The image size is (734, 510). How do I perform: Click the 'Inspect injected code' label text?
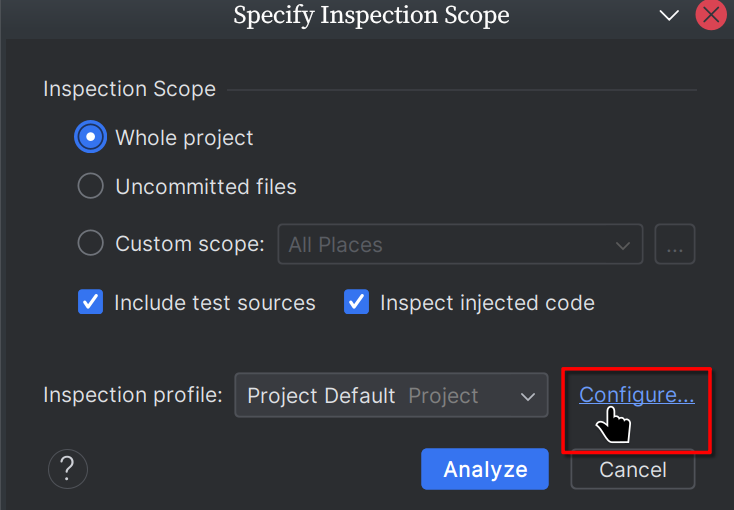pyautogui.click(x=487, y=302)
